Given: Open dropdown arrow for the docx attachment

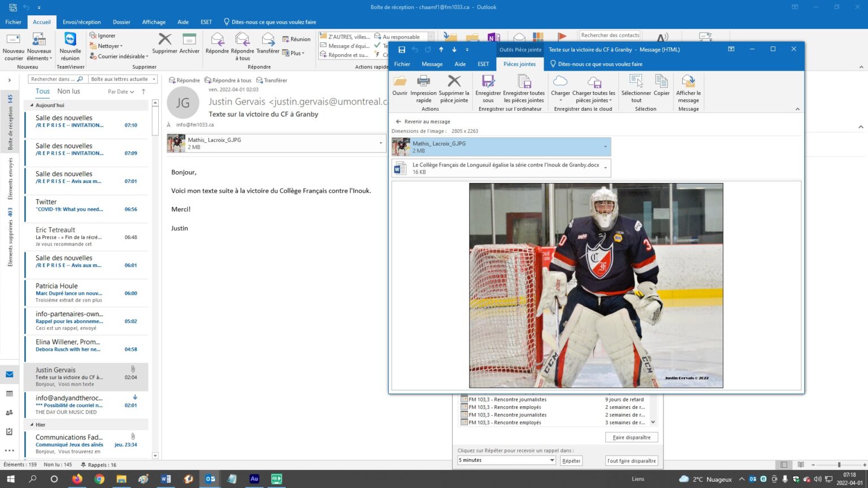Looking at the screenshot, I should [605, 168].
